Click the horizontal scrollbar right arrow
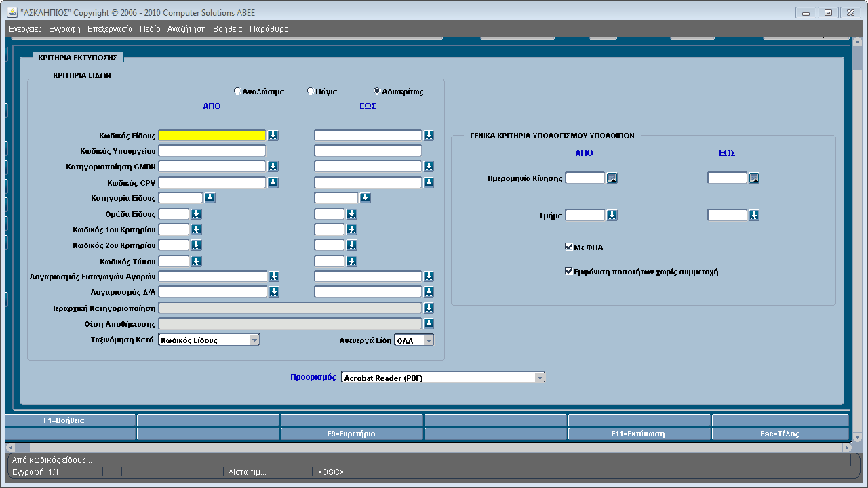This screenshot has width=868, height=488. tap(846, 448)
